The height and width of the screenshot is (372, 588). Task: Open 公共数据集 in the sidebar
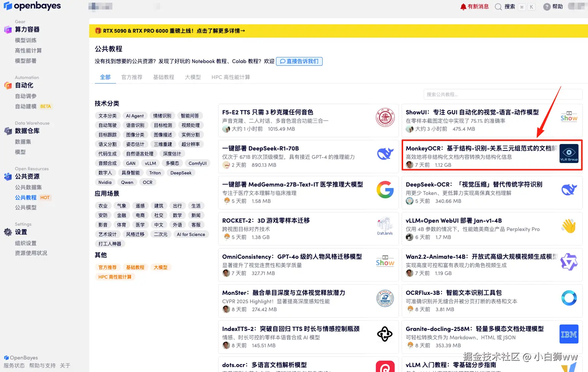point(28,187)
